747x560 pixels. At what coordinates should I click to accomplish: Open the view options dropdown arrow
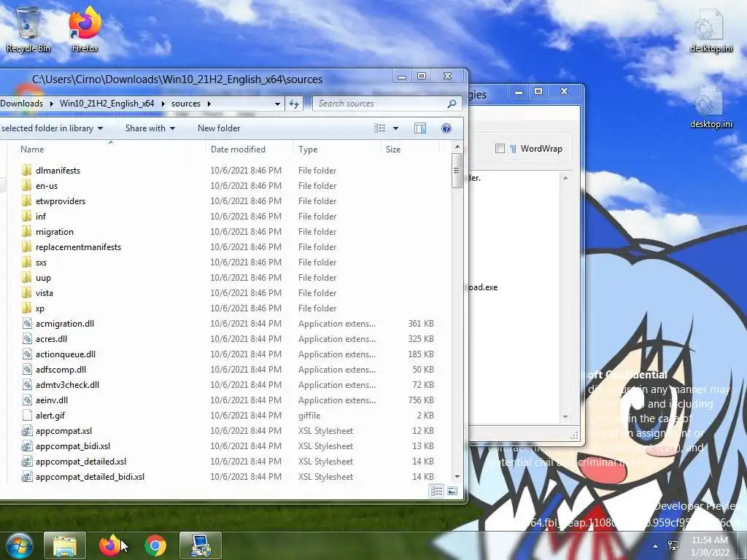[x=395, y=128]
